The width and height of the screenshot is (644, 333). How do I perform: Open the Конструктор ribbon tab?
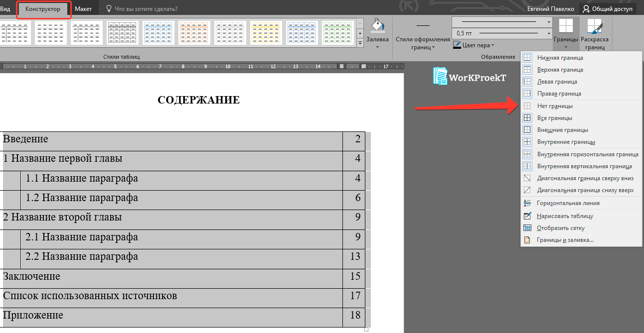pos(43,9)
